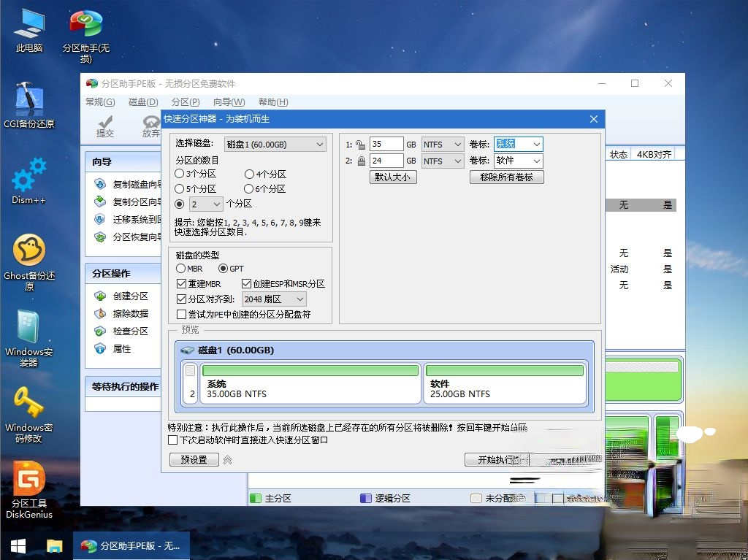Open the Windows Start button
This screenshot has height=560, width=748.
18,545
